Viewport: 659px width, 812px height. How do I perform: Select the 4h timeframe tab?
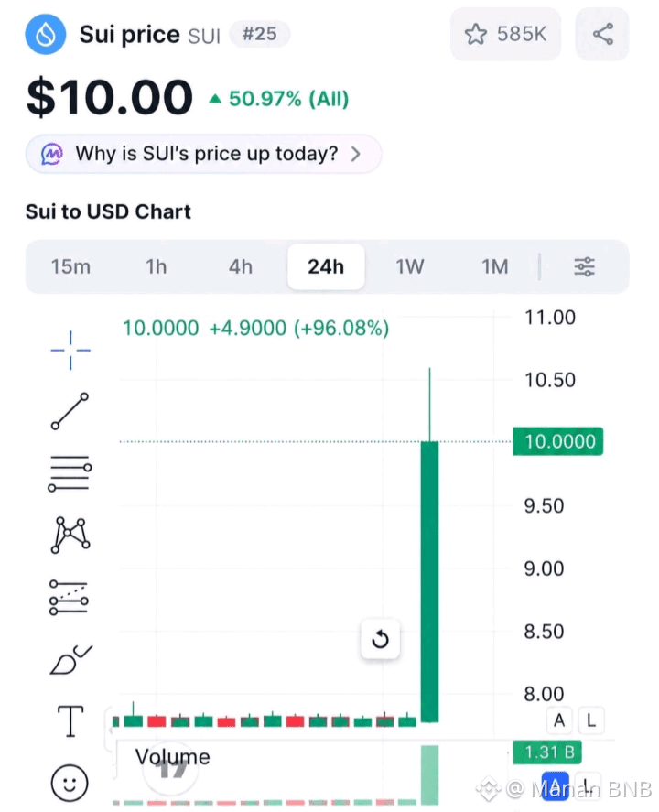pos(241,266)
